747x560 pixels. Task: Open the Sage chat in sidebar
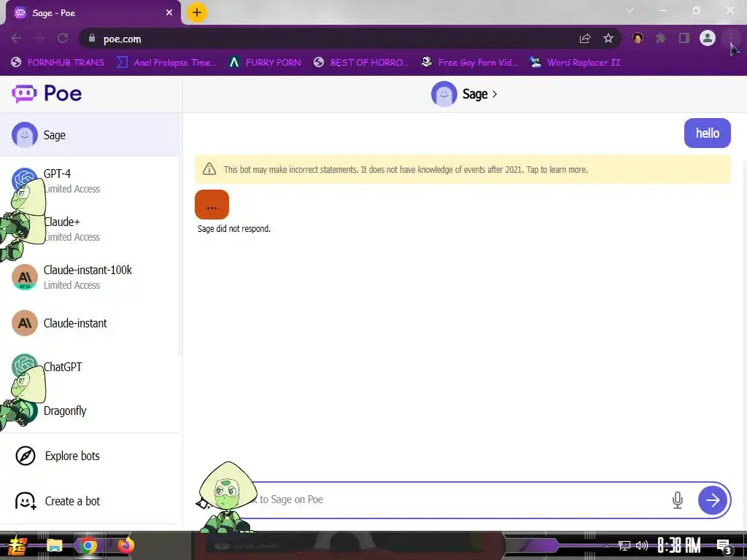coord(90,135)
